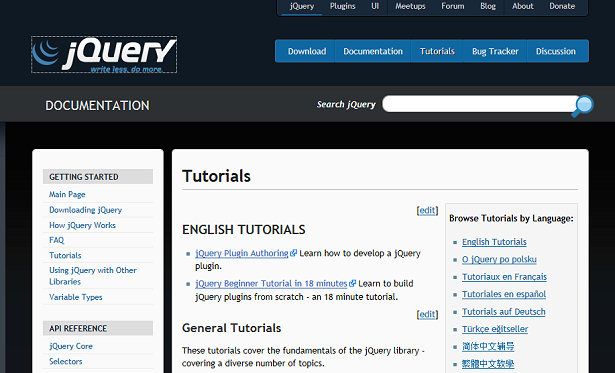Select Tutorials auf Deutsch link
Screen dimensions: 615x373
pyautogui.click(x=504, y=312)
